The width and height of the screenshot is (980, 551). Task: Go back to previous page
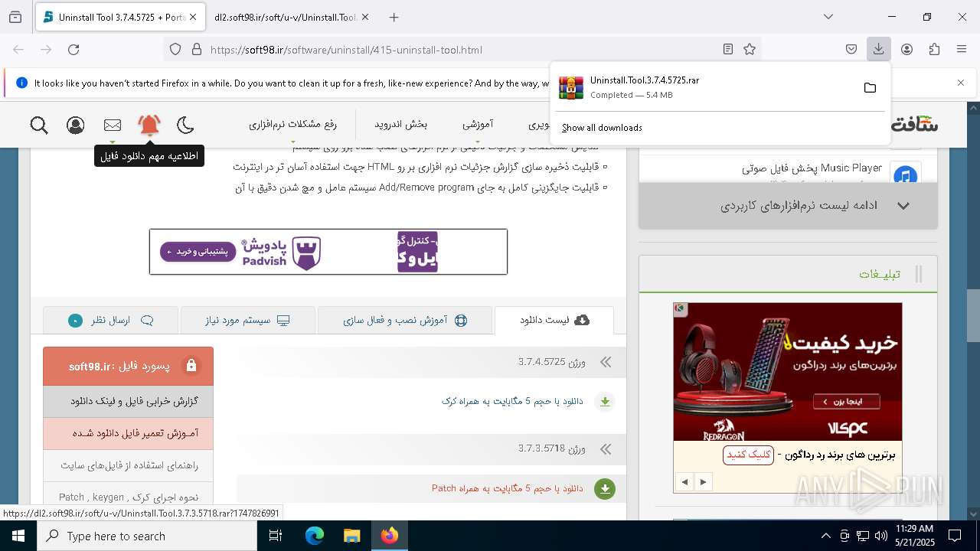pos(18,50)
